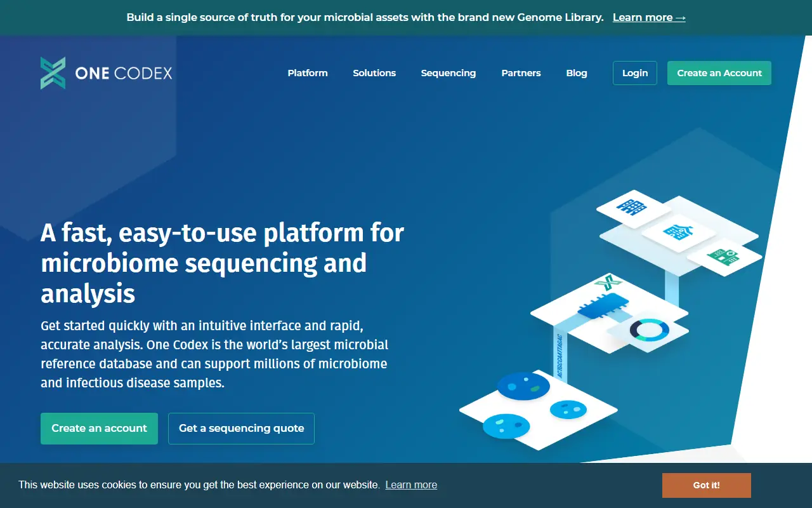Click the cookie notice message text
The height and width of the screenshot is (508, 812).
coord(199,485)
